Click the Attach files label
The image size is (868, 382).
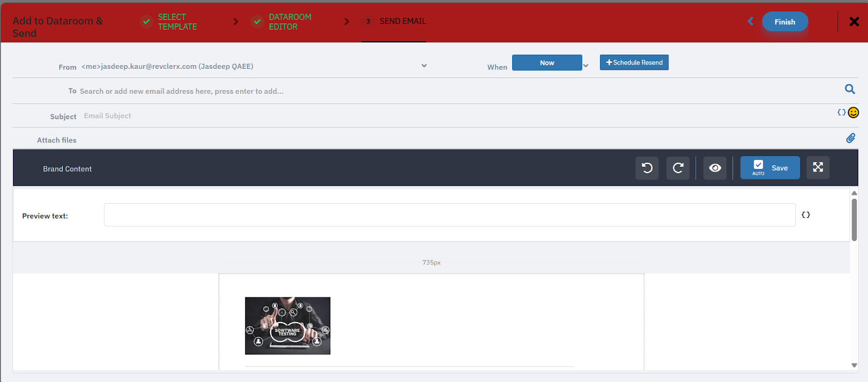[56, 140]
